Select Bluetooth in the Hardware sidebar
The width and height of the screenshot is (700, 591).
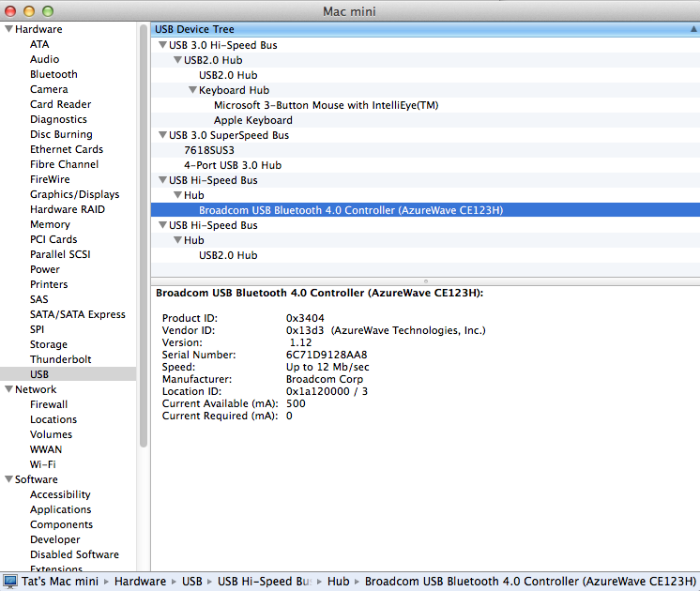point(53,74)
